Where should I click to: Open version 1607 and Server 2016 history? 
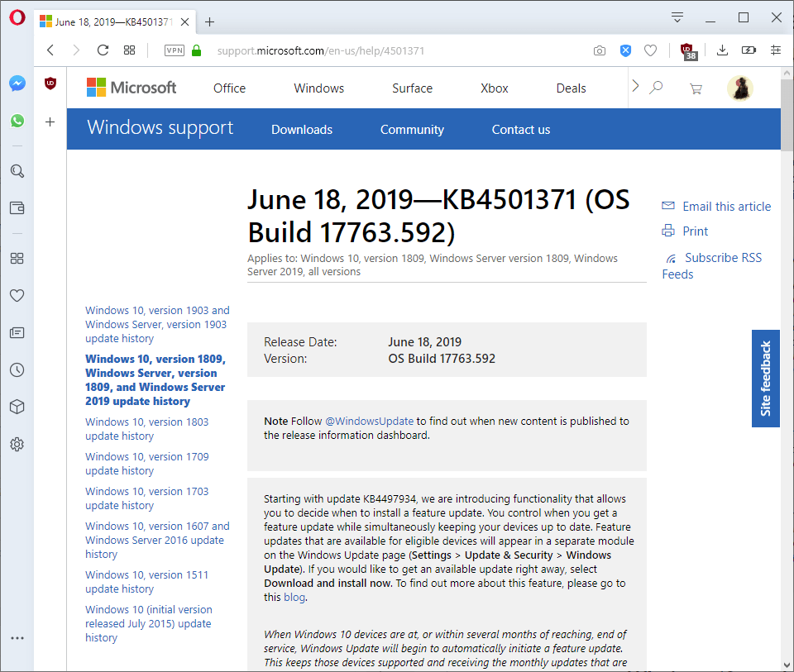[x=157, y=540]
